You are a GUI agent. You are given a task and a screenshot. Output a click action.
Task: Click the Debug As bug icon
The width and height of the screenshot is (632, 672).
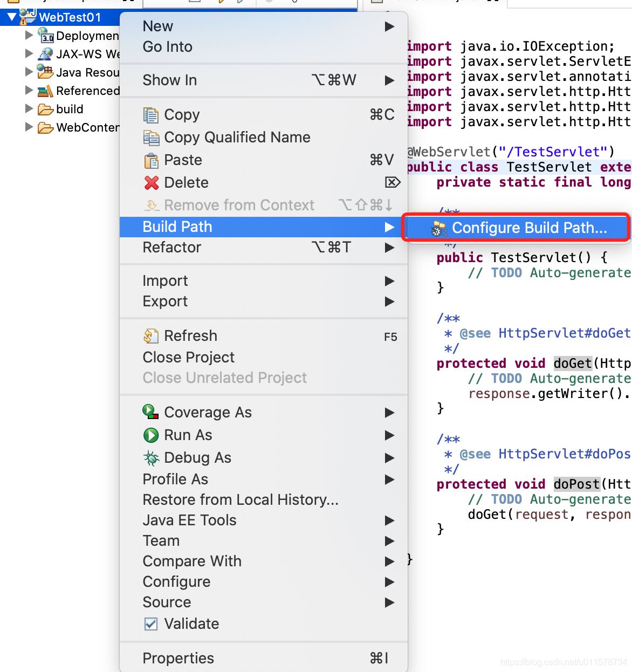[151, 458]
